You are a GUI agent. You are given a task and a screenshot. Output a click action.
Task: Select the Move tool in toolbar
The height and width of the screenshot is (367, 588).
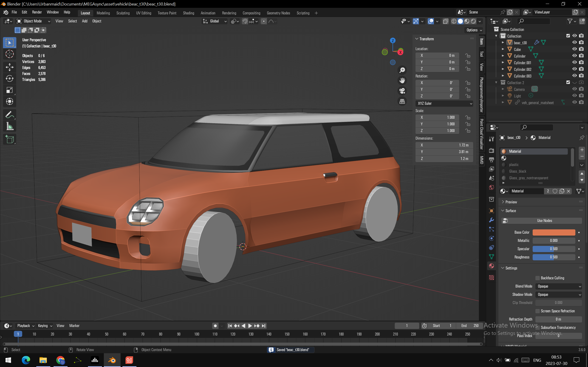coord(9,67)
